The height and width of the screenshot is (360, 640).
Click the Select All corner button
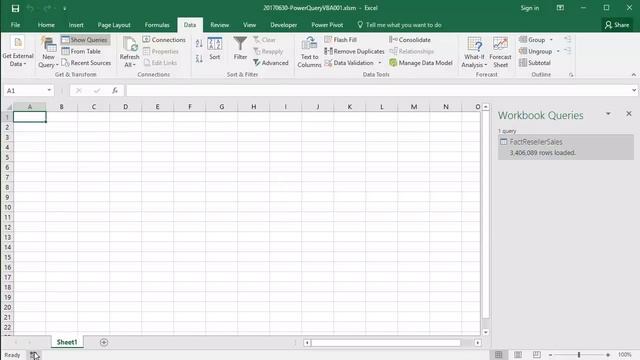(x=8, y=107)
